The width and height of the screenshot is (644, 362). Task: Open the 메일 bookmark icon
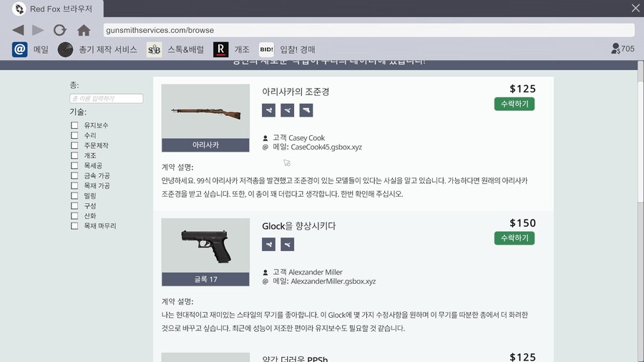(19, 49)
